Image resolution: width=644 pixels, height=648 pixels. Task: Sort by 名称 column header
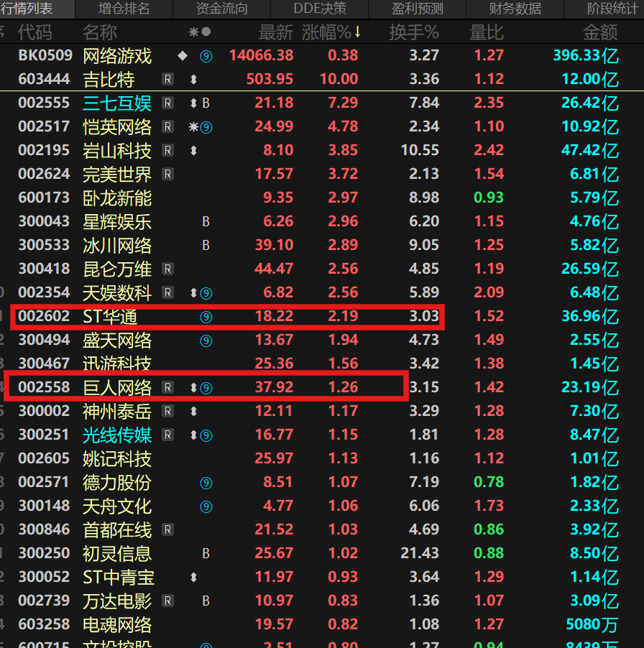(x=100, y=32)
